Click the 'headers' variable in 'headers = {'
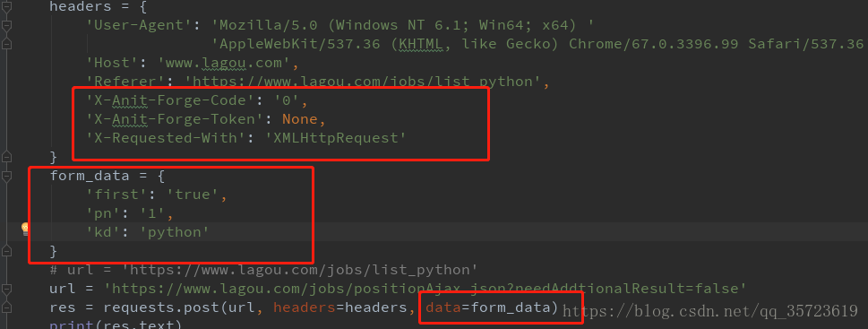This screenshot has width=868, height=329. 81,6
